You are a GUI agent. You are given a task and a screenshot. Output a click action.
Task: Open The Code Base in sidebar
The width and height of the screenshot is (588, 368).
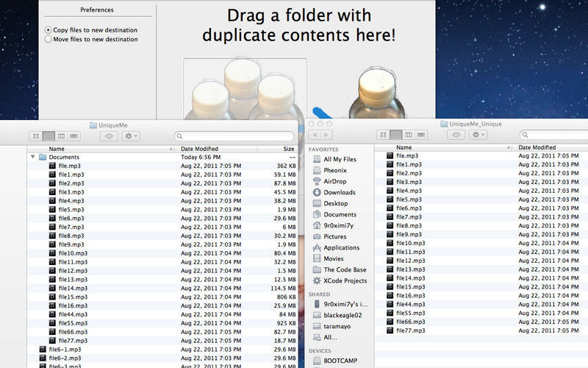pos(340,269)
